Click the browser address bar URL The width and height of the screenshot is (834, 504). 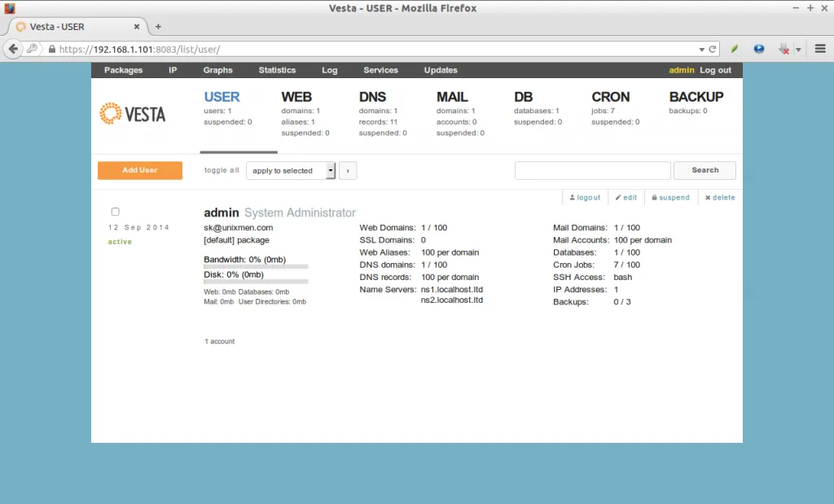[x=139, y=50]
